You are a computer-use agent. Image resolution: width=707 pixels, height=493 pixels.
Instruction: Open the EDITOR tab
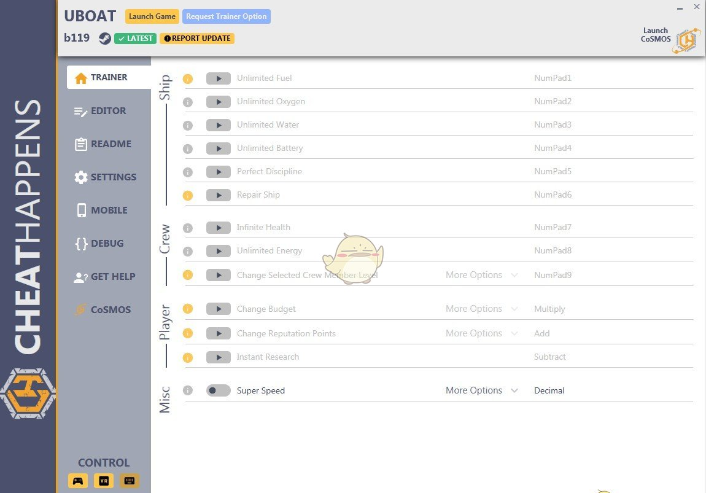[x=100, y=111]
